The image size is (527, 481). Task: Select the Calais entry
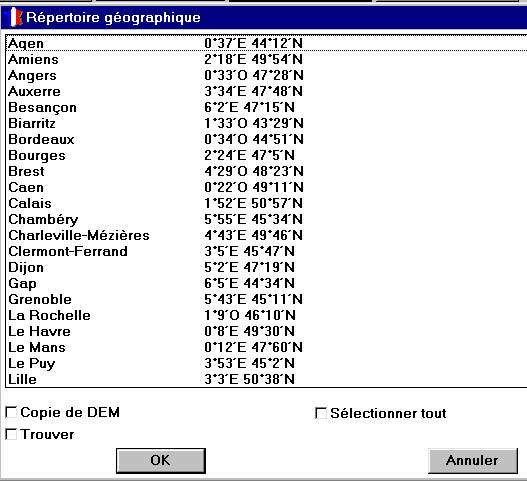(266, 203)
